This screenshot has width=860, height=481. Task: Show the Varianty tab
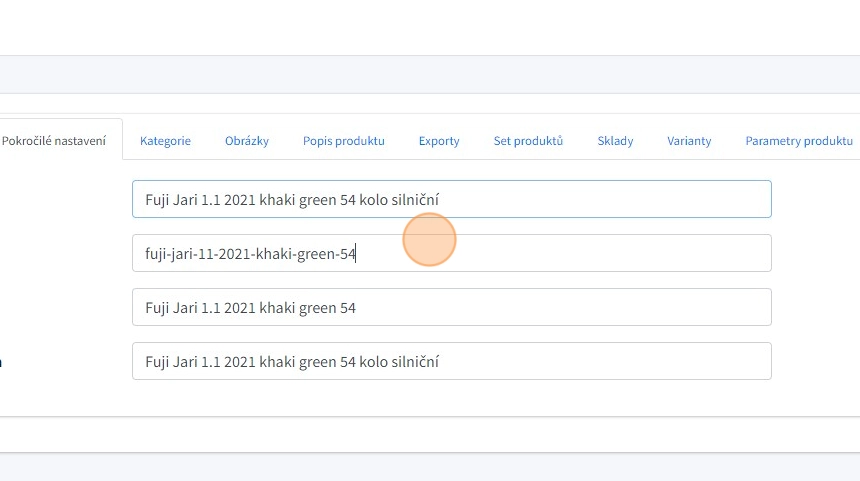coord(689,141)
